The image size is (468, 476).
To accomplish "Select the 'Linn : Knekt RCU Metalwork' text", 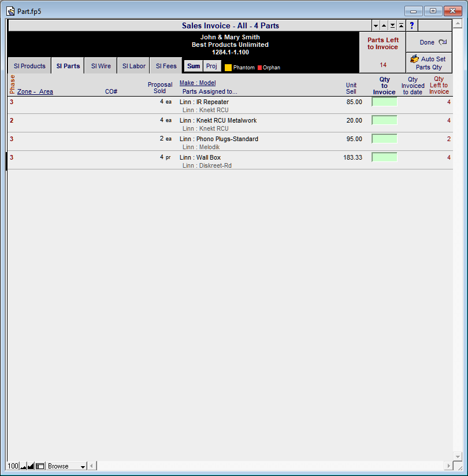I will (x=218, y=120).
